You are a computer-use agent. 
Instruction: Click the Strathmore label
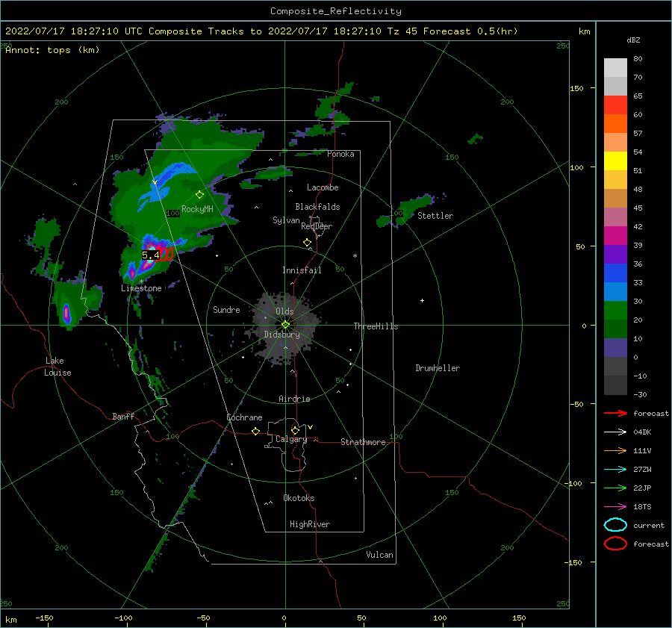click(363, 442)
